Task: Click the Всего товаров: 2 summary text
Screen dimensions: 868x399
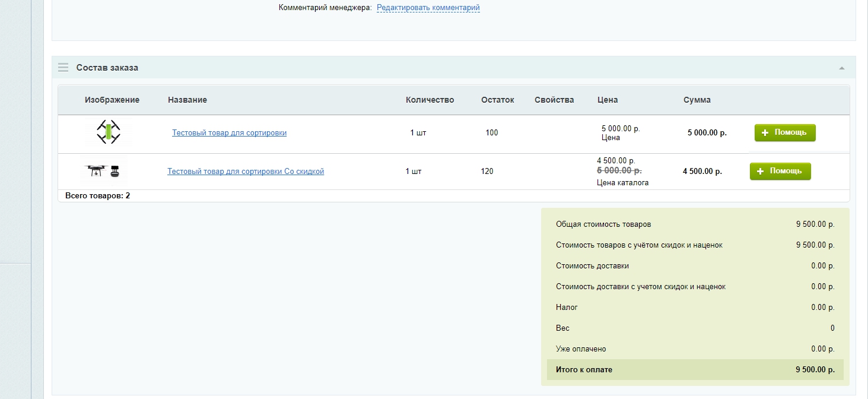Action: click(97, 195)
